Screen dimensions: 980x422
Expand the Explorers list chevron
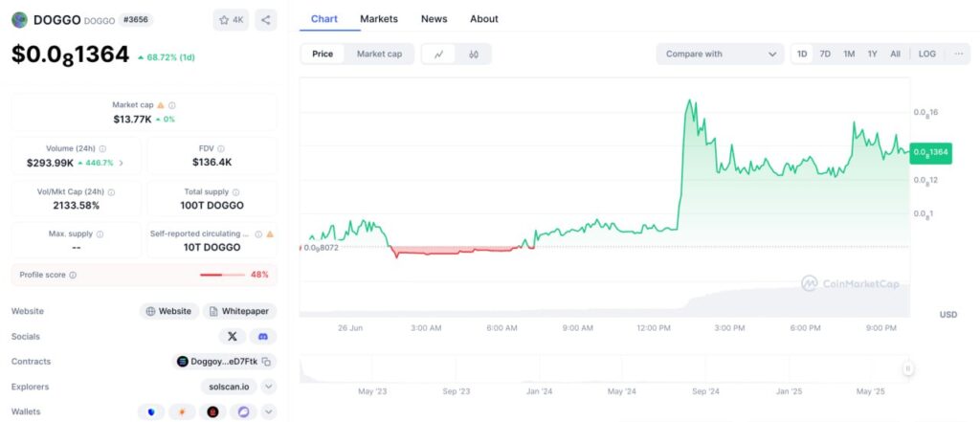pos(269,387)
